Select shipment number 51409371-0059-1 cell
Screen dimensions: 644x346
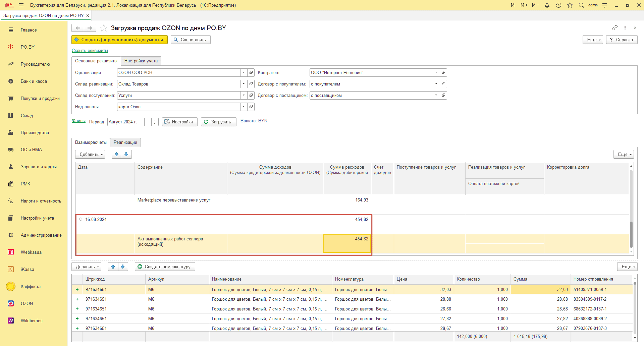point(601,289)
